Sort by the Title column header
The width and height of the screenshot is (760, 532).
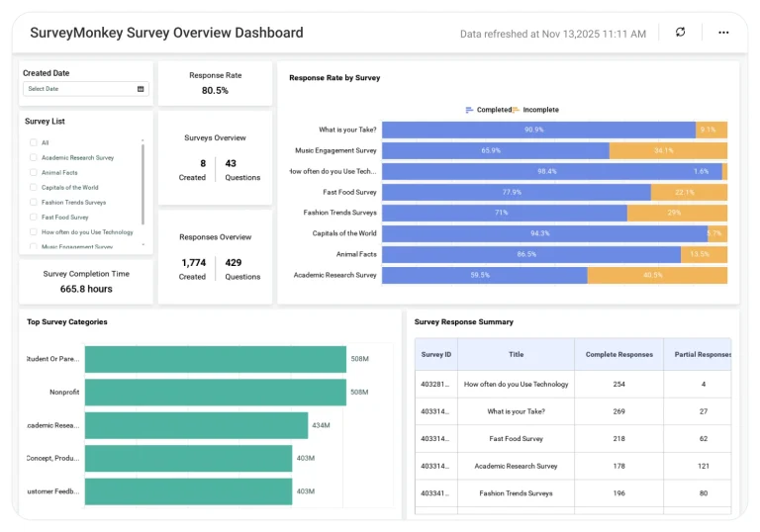coord(516,354)
